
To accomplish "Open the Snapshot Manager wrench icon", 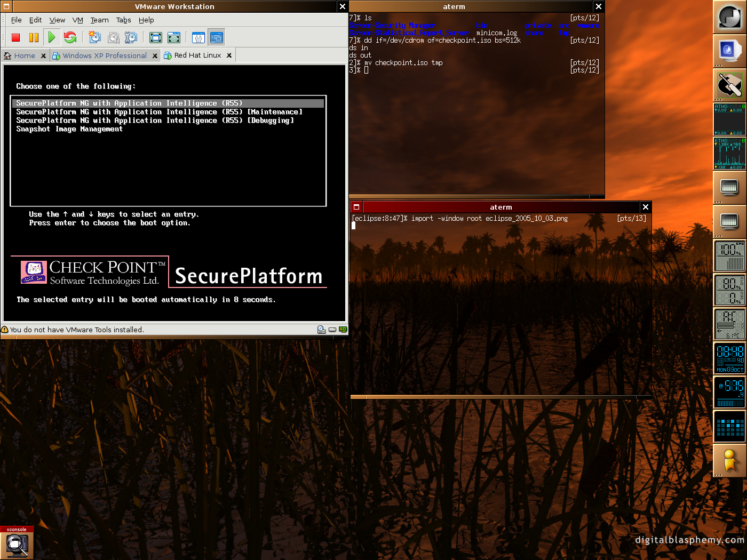I will coord(131,37).
